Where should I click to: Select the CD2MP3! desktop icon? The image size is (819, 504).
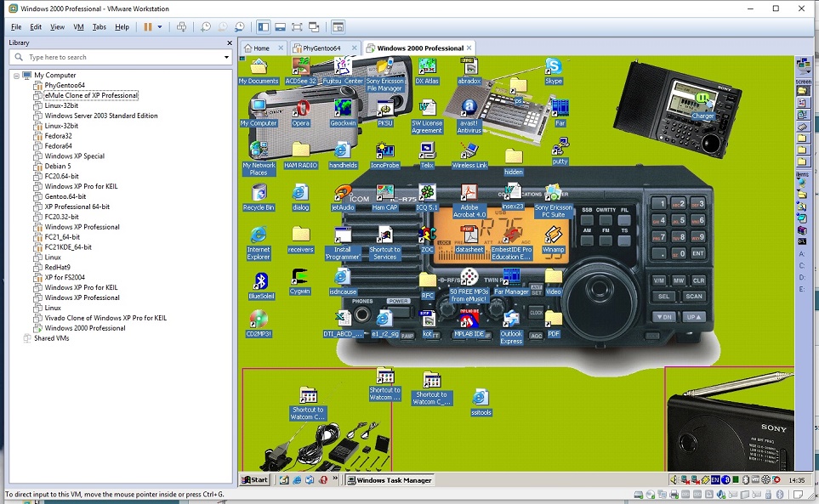259,324
